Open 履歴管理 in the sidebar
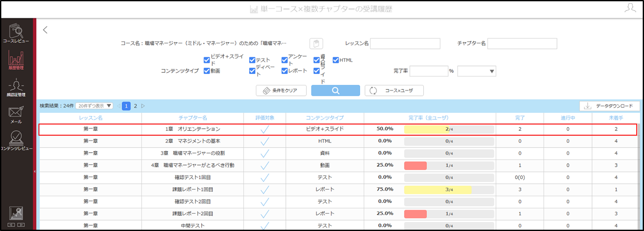The image size is (644, 231). point(16,60)
